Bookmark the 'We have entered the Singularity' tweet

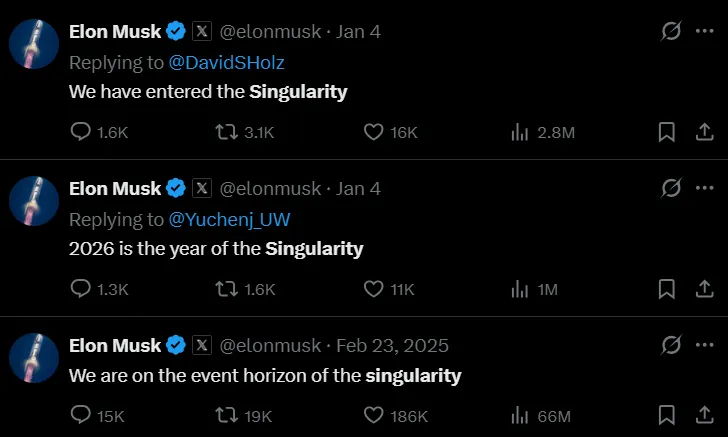click(x=667, y=132)
